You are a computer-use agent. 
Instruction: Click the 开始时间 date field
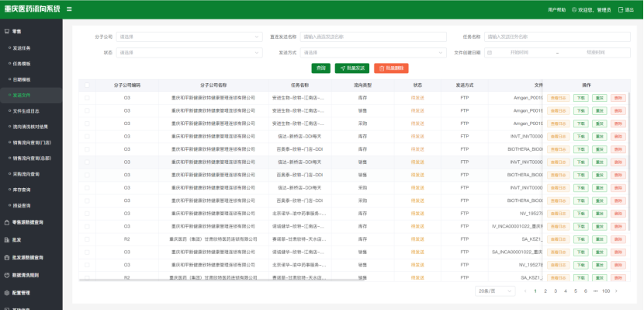tap(519, 53)
